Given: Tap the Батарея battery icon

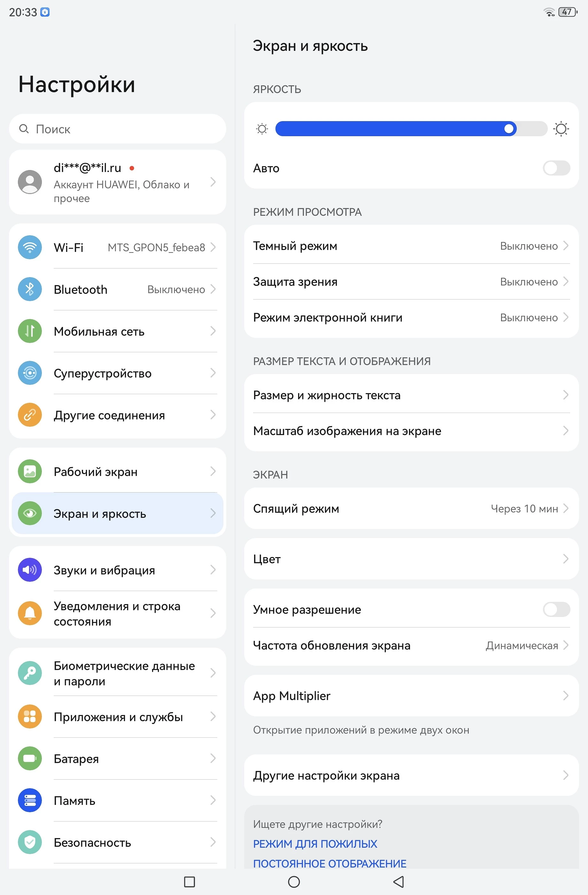Looking at the screenshot, I should coord(30,759).
